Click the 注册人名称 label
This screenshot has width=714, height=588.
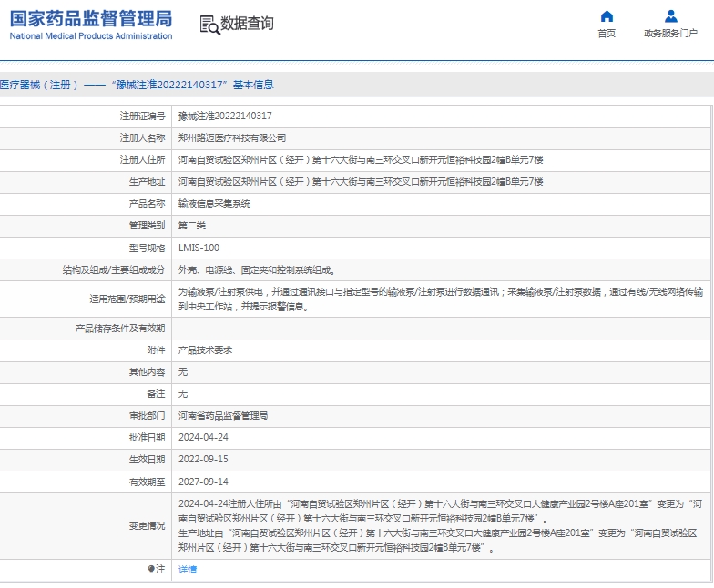coord(142,138)
